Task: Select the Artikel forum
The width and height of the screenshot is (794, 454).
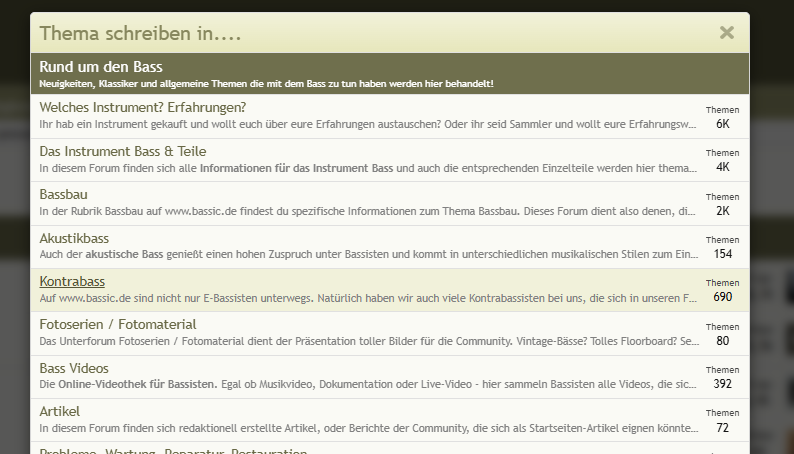Action: pos(59,411)
